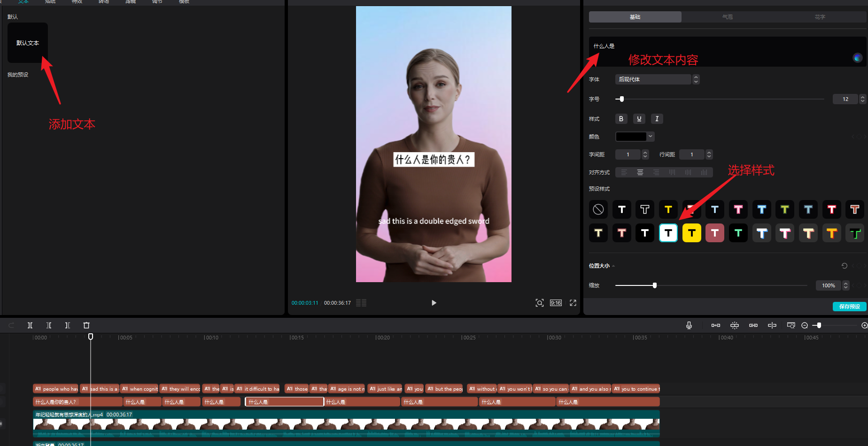Click the timeline zoom out minus icon
The image size is (868, 446).
(x=805, y=325)
